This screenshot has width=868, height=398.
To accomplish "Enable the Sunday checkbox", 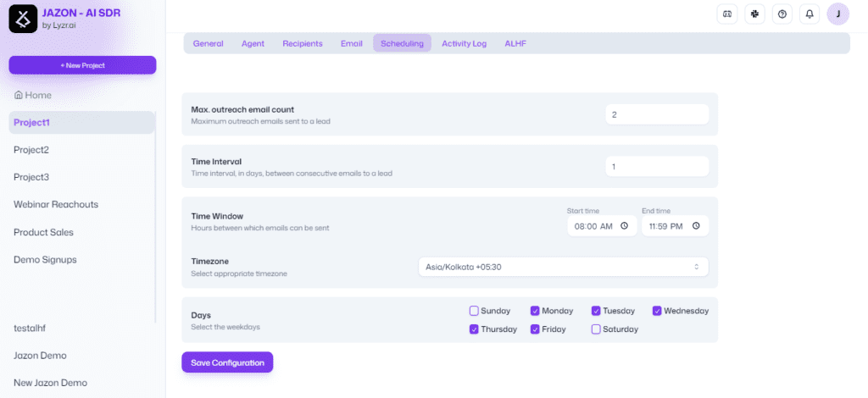I will click(474, 311).
